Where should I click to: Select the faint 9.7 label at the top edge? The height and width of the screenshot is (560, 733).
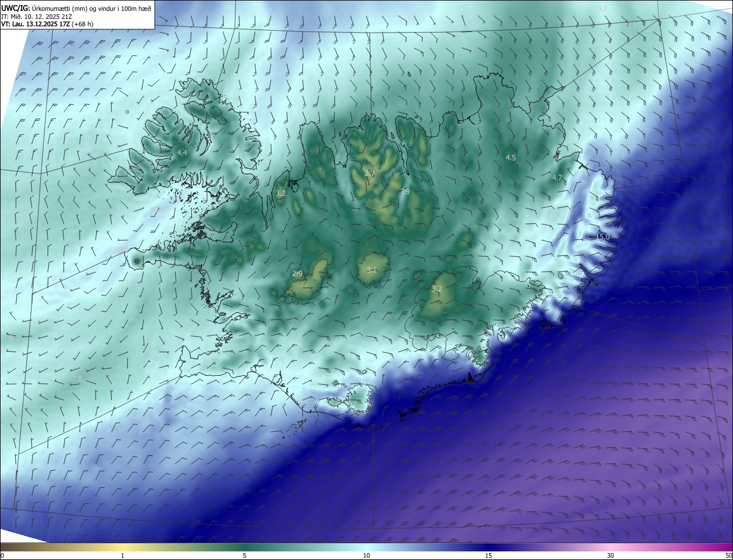point(602,9)
